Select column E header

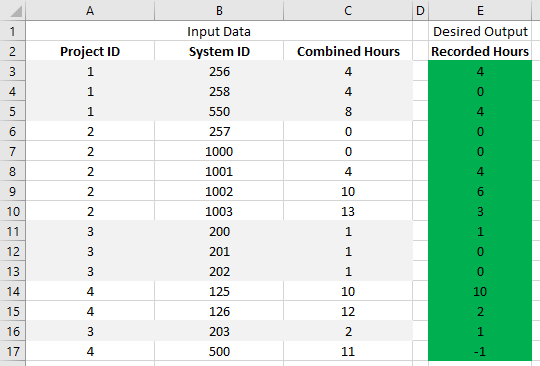480,10
